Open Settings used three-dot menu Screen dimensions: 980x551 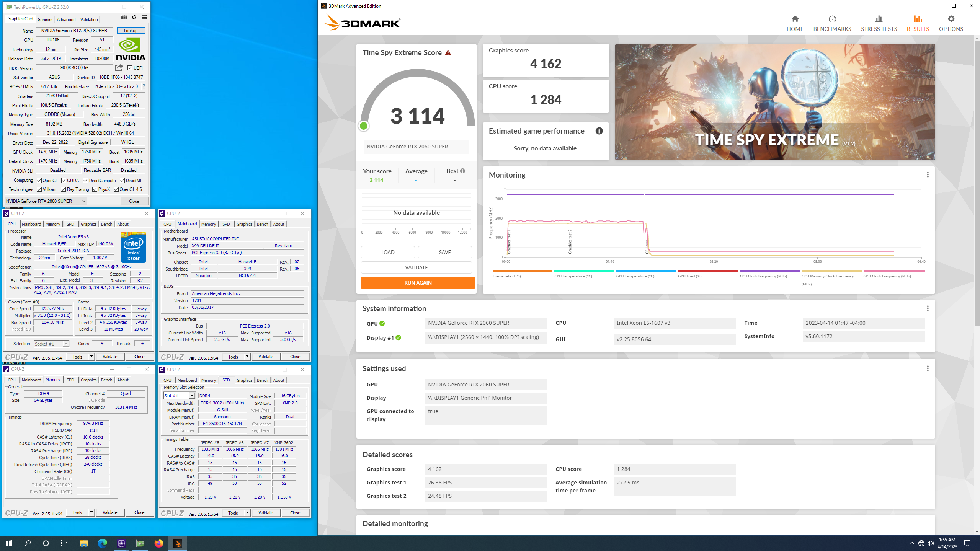point(928,368)
